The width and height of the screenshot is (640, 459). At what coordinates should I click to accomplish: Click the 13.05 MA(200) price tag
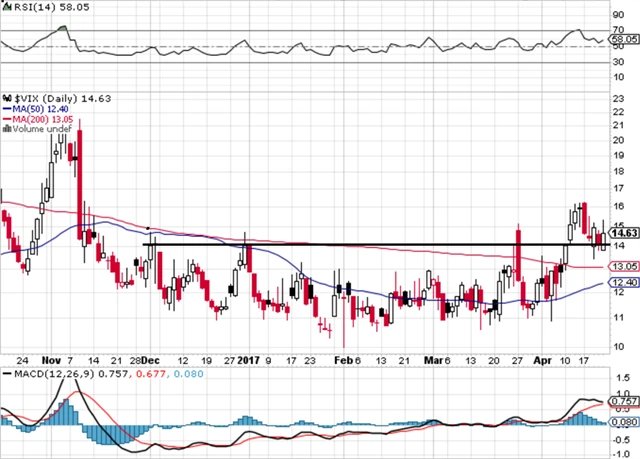[625, 267]
